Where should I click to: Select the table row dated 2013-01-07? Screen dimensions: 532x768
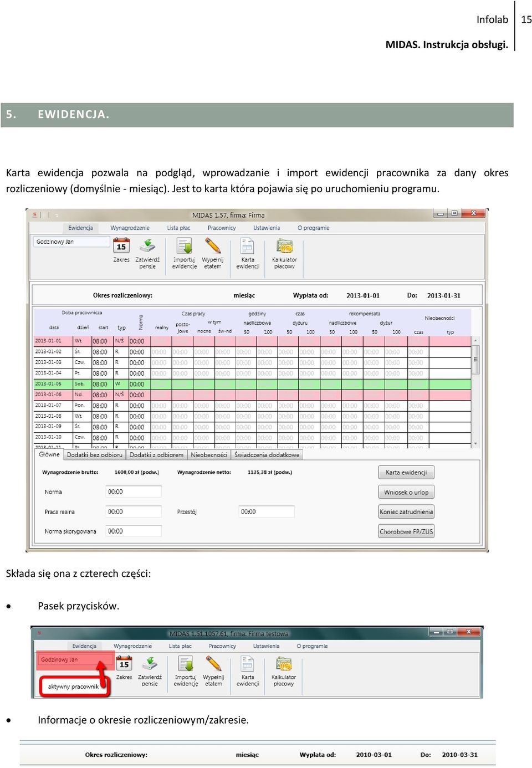(253, 406)
